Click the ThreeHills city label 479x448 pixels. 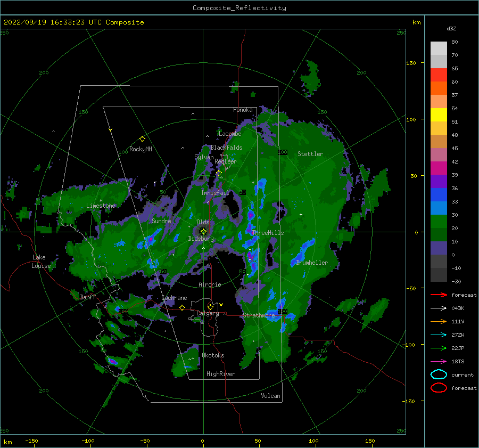(268, 233)
